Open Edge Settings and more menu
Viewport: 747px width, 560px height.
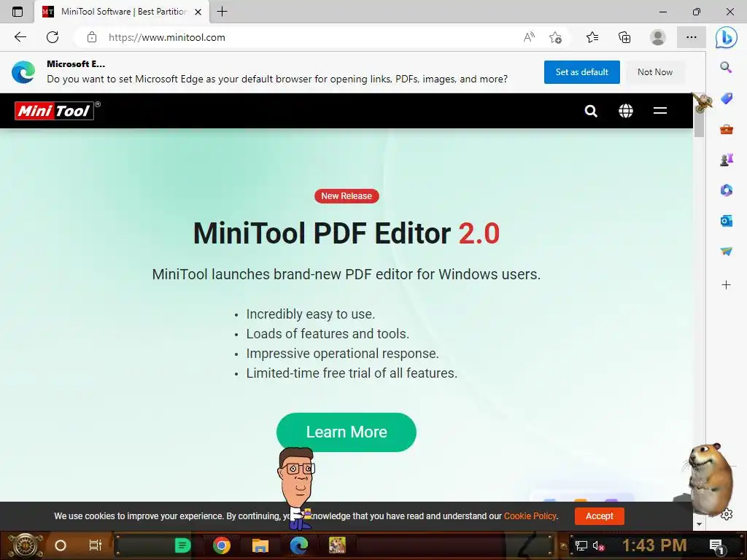[692, 37]
